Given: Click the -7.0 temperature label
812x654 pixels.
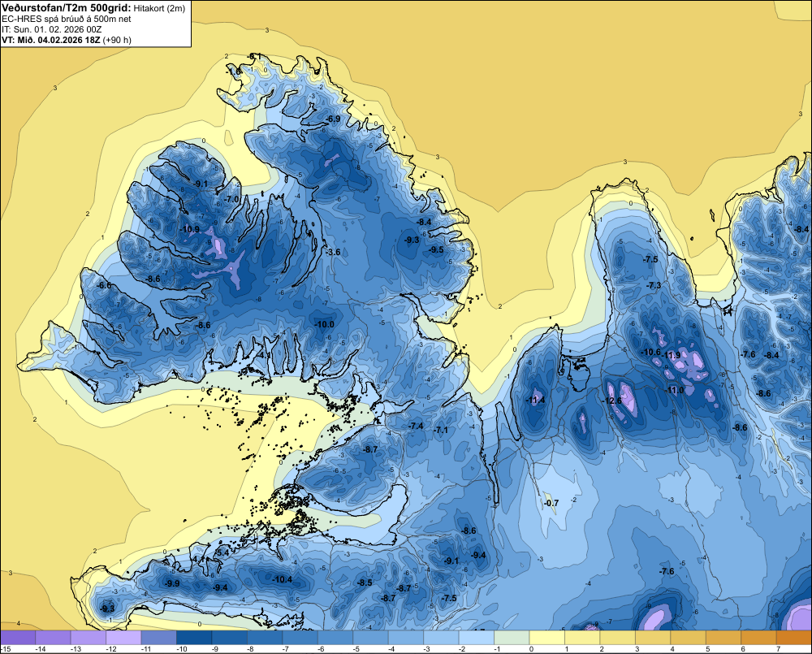Looking at the screenshot, I should click(231, 199).
